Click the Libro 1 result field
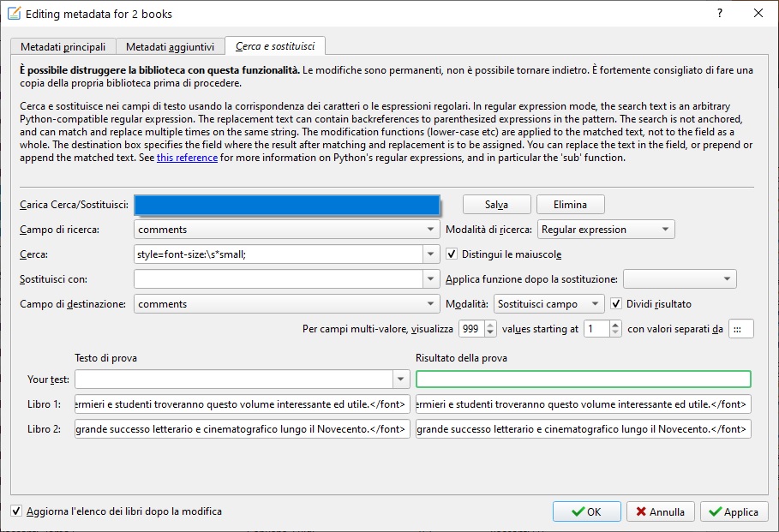The width and height of the screenshot is (779, 532). pyautogui.click(x=584, y=404)
